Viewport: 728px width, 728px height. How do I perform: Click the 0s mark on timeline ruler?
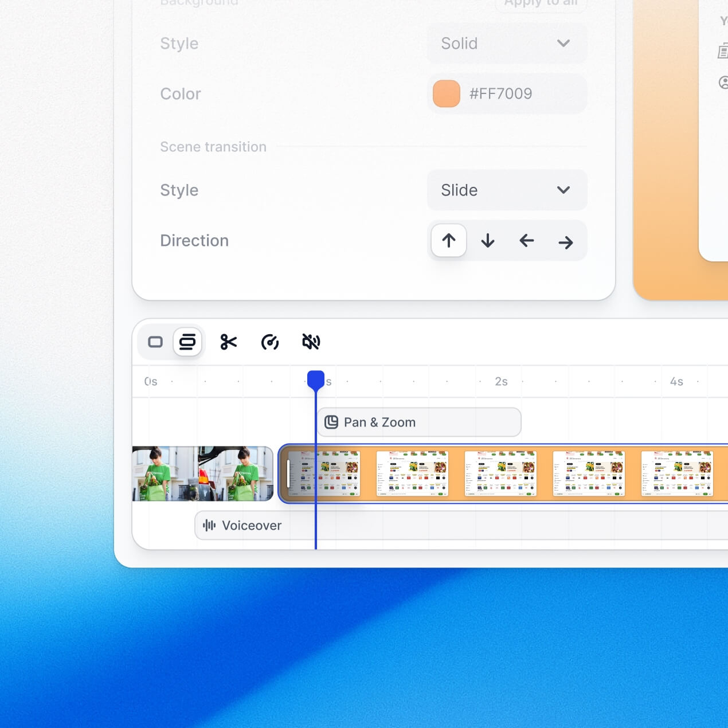point(151,382)
